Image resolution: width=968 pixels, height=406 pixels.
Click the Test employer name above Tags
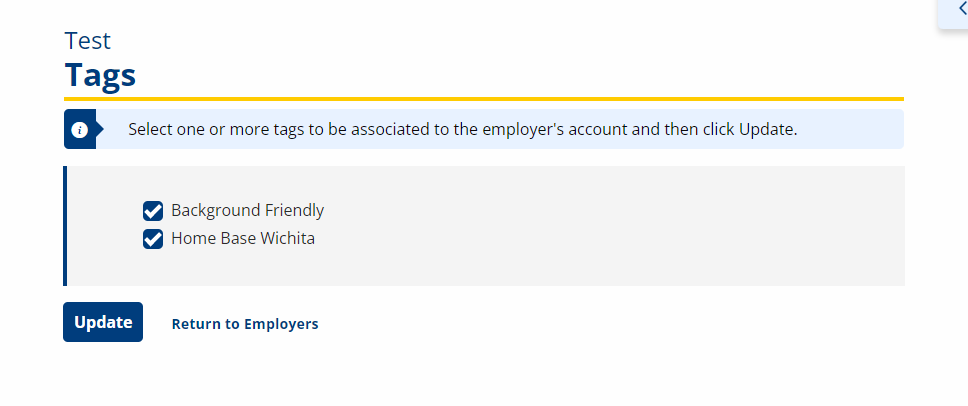coord(88,41)
